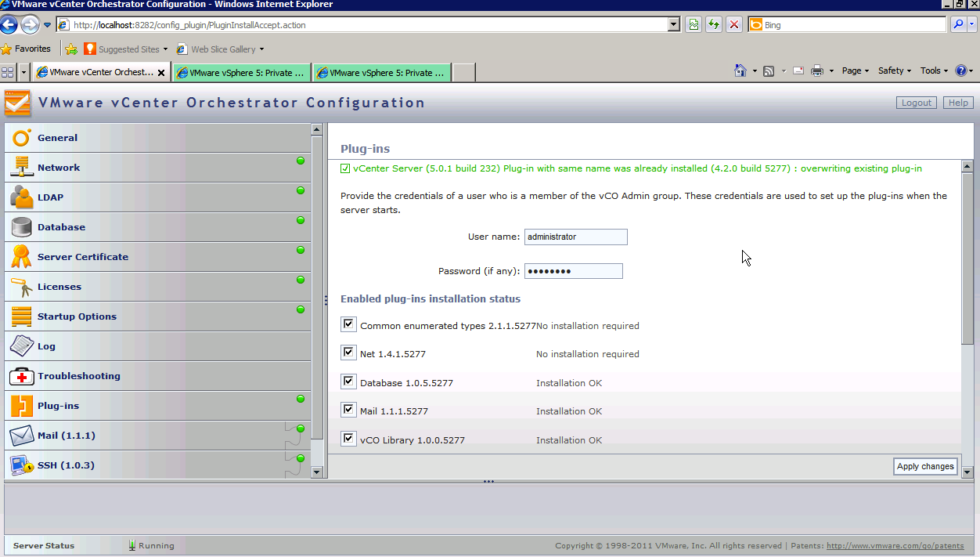Open a new blank tab

coord(463,73)
